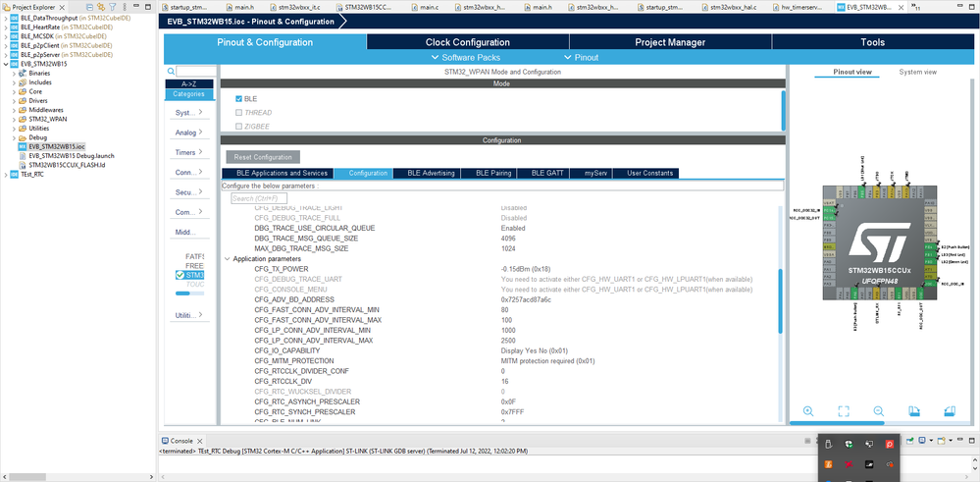The width and height of the screenshot is (980, 482).
Task: Open the Pinout dropdown menu
Action: pos(582,58)
